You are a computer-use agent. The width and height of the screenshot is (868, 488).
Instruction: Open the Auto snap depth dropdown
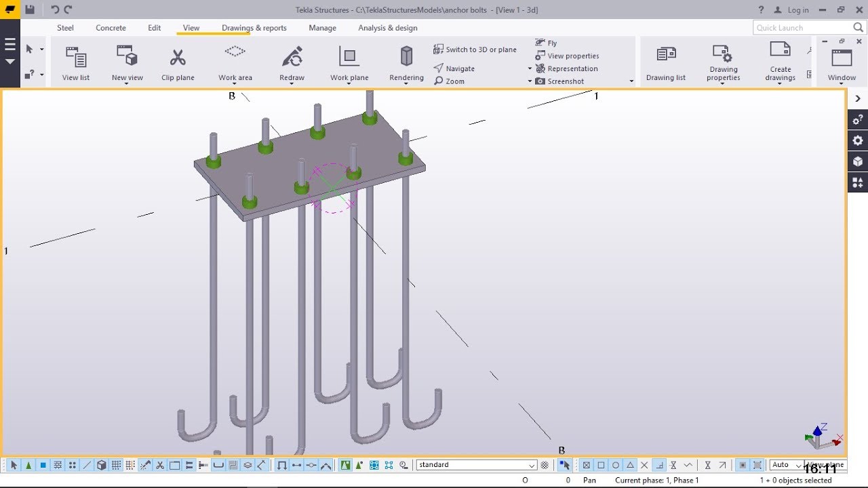click(787, 465)
